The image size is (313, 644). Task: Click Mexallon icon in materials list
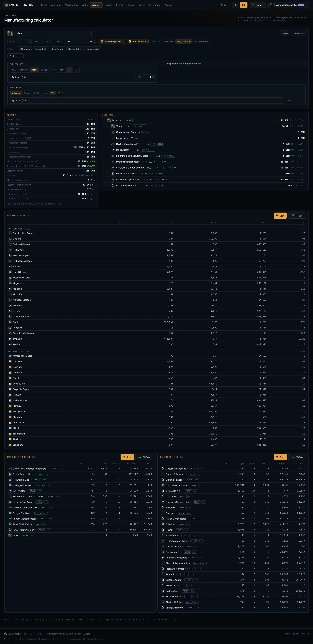tap(10, 289)
